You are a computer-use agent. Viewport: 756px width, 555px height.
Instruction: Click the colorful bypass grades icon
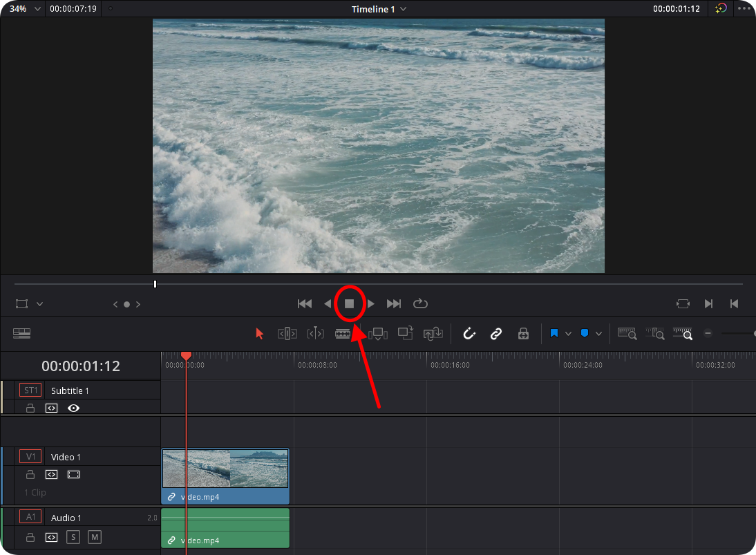tap(720, 8)
